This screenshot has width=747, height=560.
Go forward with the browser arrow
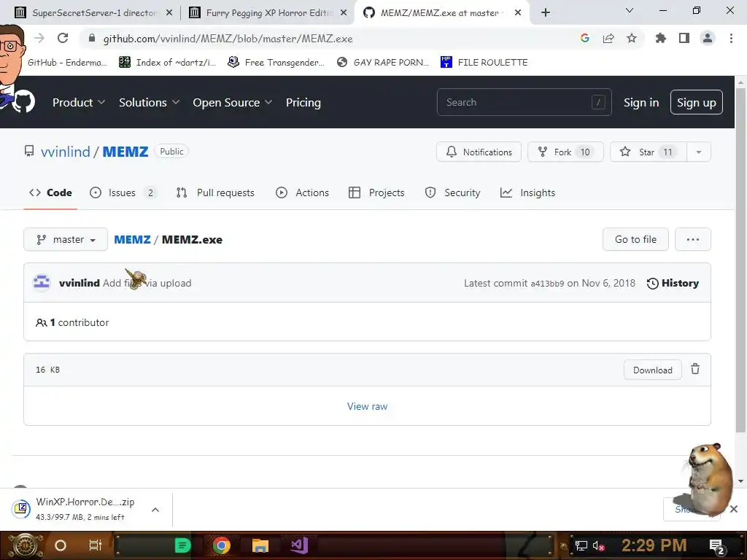coord(39,38)
